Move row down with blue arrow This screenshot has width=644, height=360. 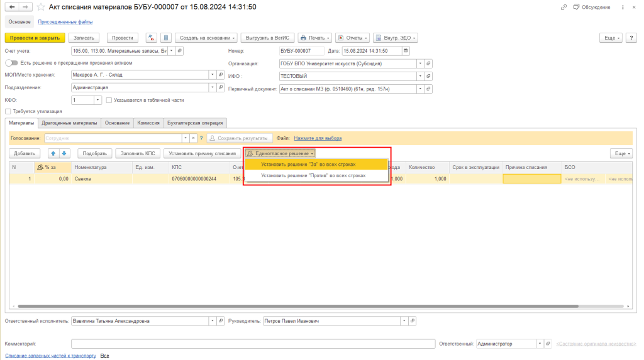pyautogui.click(x=64, y=153)
